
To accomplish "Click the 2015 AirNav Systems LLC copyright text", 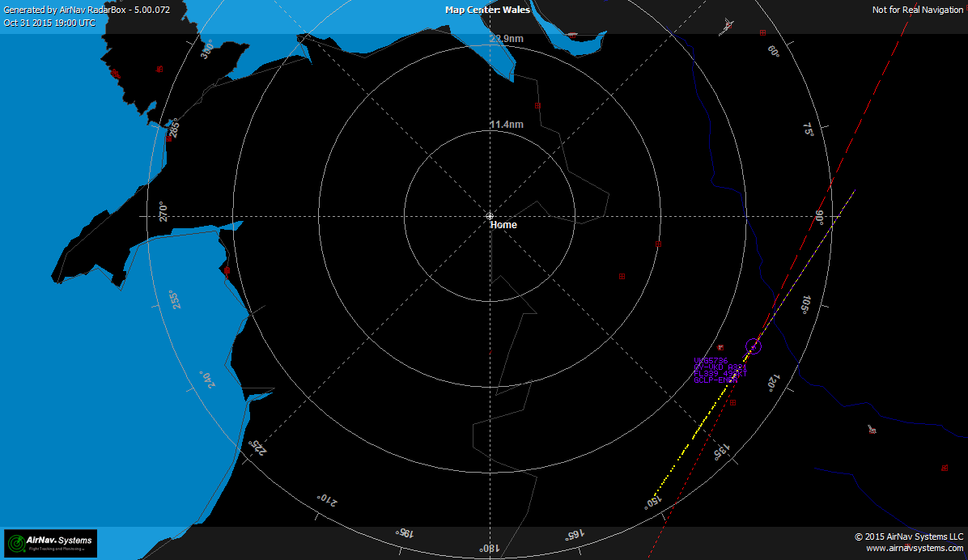I will click(908, 537).
